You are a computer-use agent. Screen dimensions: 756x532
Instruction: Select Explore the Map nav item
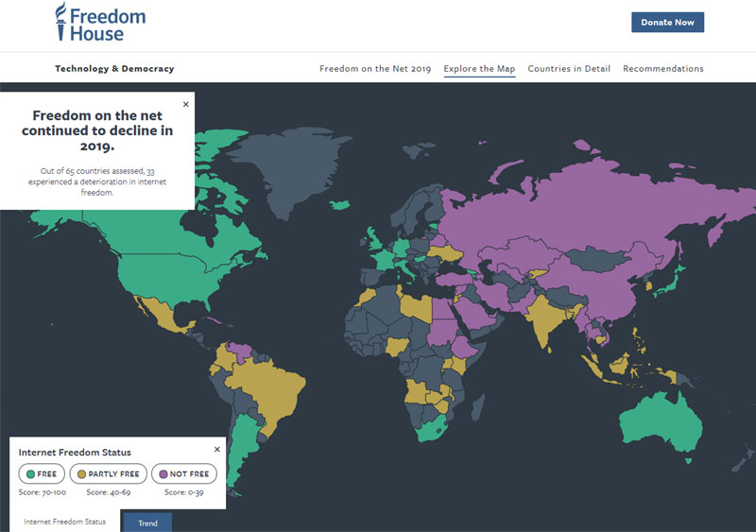tap(479, 69)
